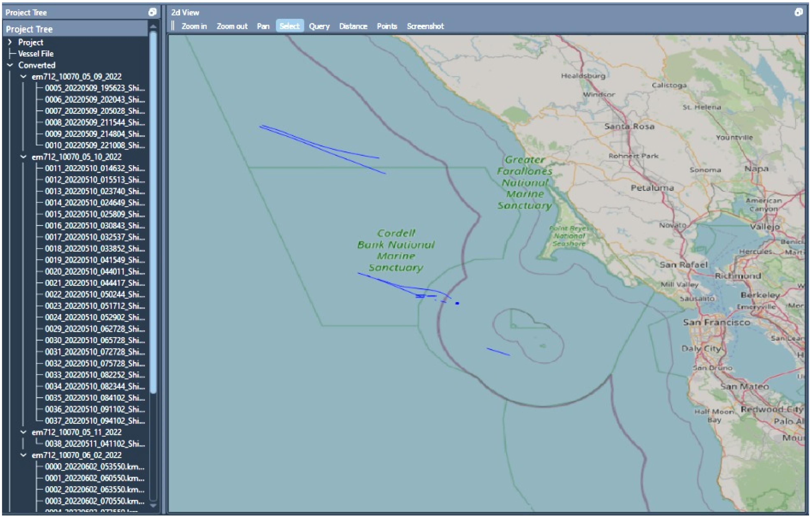812x519 pixels.
Task: Undock the 2d View panel
Action: point(798,13)
